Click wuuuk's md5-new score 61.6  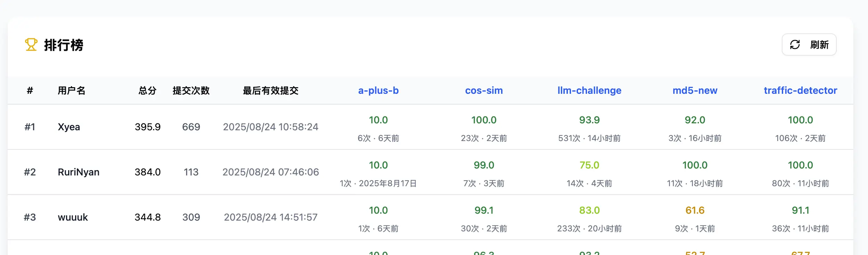(694, 211)
